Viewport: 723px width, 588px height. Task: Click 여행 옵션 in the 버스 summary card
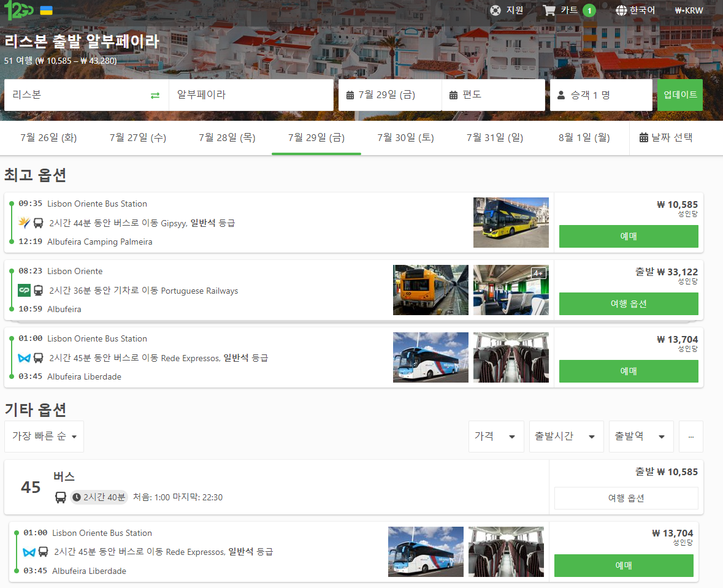pyautogui.click(x=626, y=498)
